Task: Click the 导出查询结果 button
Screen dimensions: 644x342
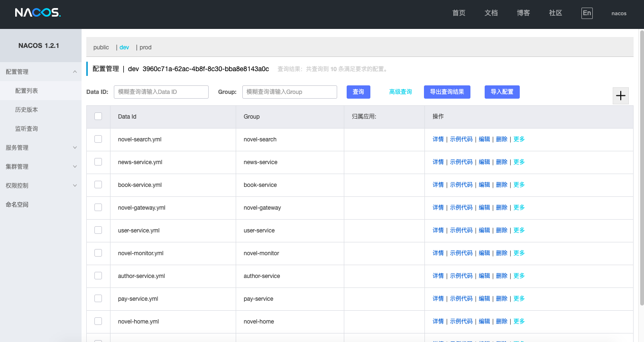Action: (x=447, y=92)
